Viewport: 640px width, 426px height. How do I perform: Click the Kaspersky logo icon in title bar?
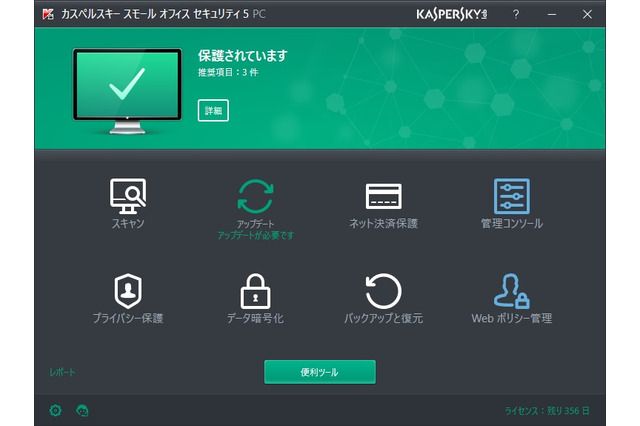coord(48,14)
